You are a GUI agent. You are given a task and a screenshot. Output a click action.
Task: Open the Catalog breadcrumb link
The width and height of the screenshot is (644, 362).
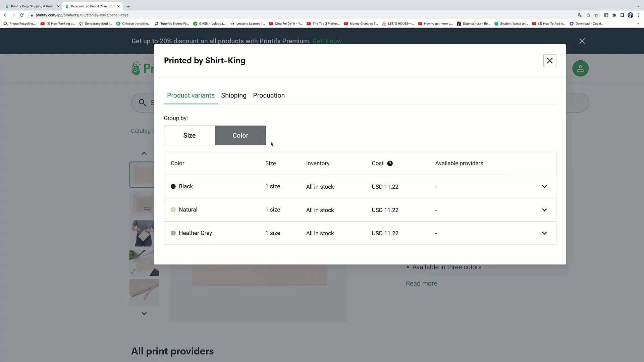141,131
